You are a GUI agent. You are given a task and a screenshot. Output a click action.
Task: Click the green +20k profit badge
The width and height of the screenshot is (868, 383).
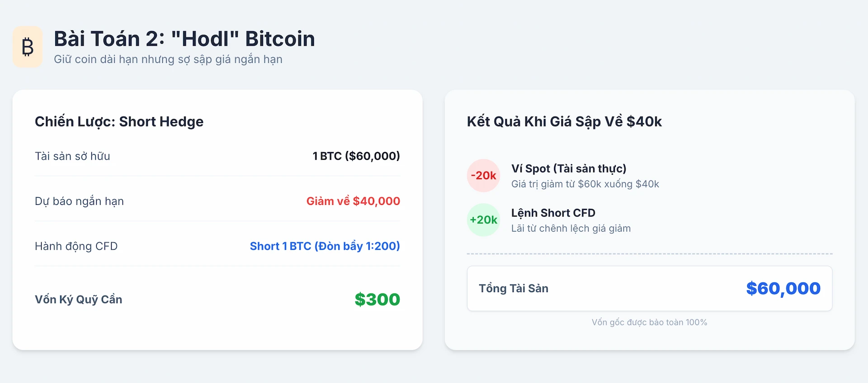[x=483, y=220]
